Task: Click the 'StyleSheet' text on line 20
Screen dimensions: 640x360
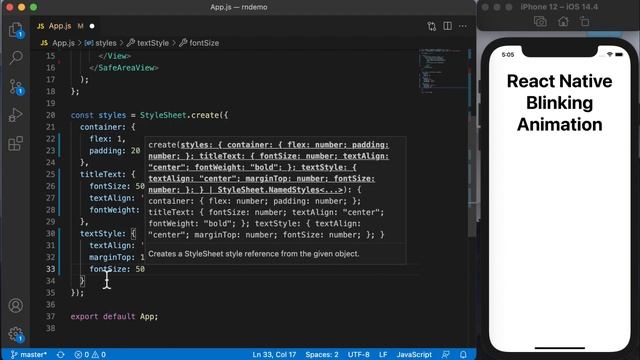Action: tap(163, 115)
